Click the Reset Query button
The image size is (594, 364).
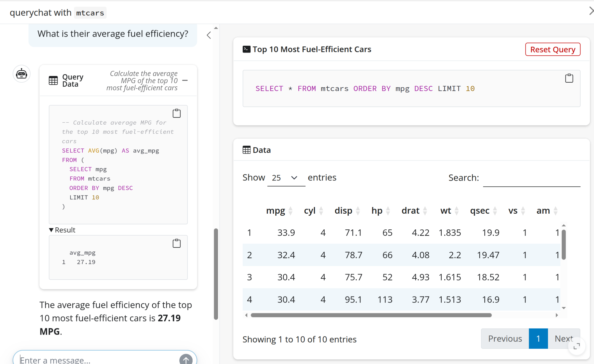pyautogui.click(x=552, y=49)
